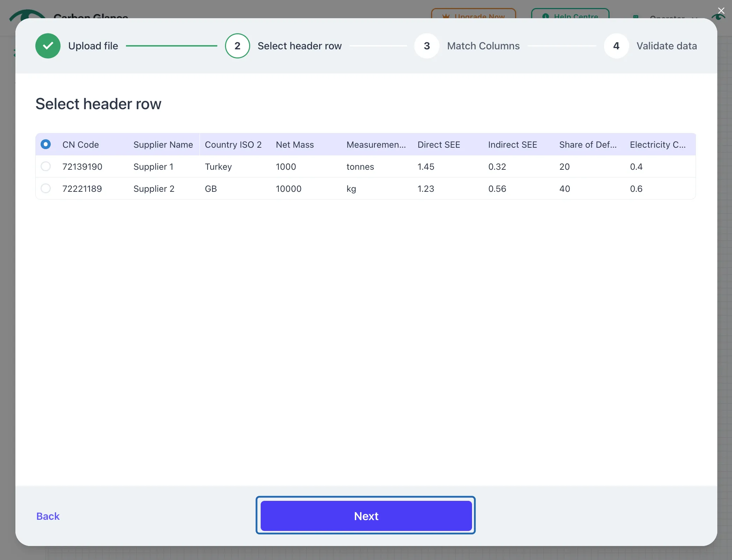The width and height of the screenshot is (732, 560).
Task: Click the Match Columns step label
Action: (483, 46)
